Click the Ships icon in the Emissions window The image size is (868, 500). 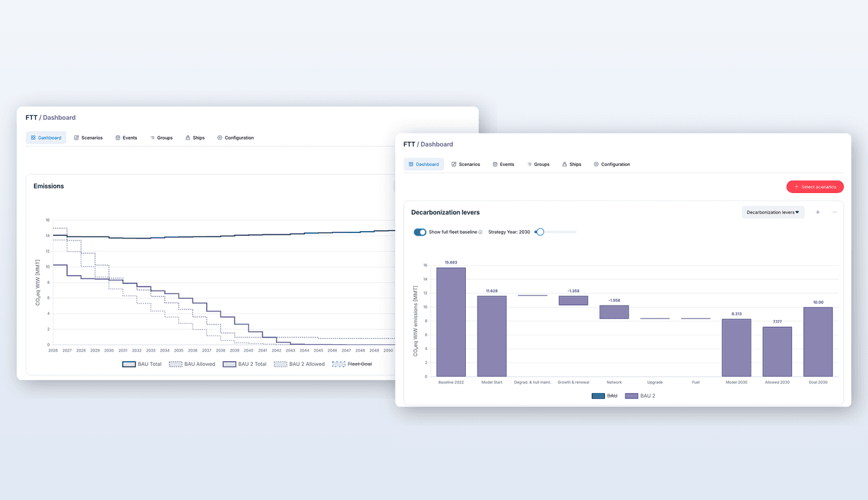click(x=188, y=138)
